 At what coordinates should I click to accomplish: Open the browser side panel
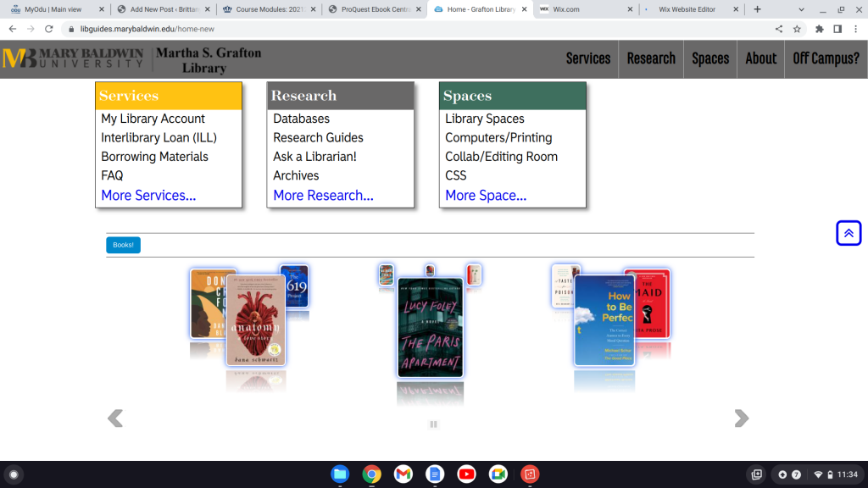(837, 29)
